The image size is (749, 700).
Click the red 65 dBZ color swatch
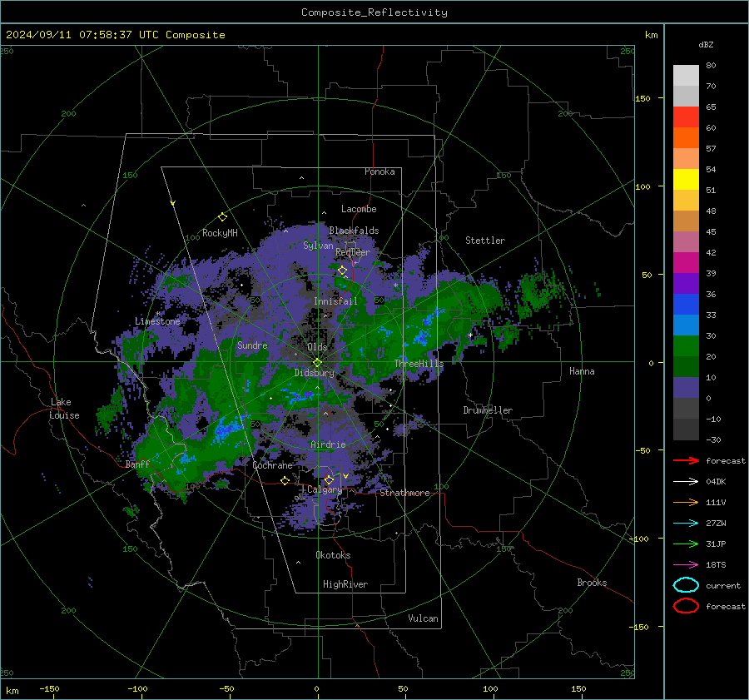(x=686, y=117)
